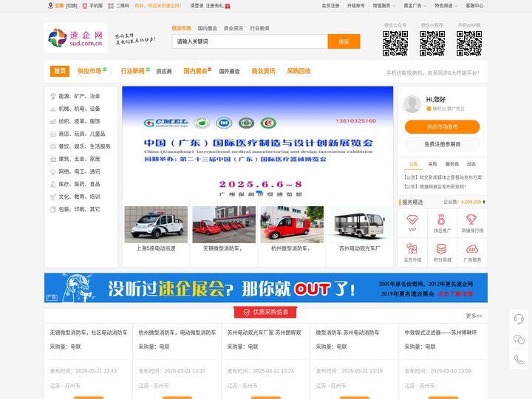Click the 速企网 sud.com.cn logo
Viewport: 532px width, 399px height.
(75, 38)
